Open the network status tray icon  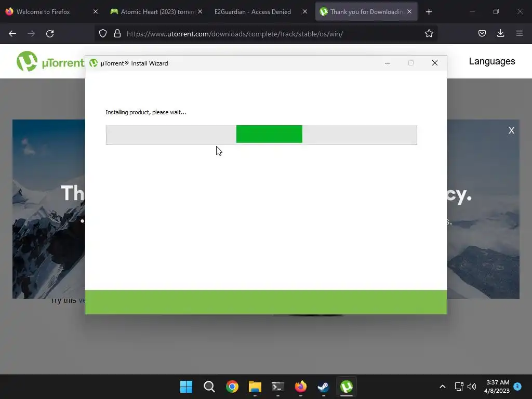(x=459, y=387)
